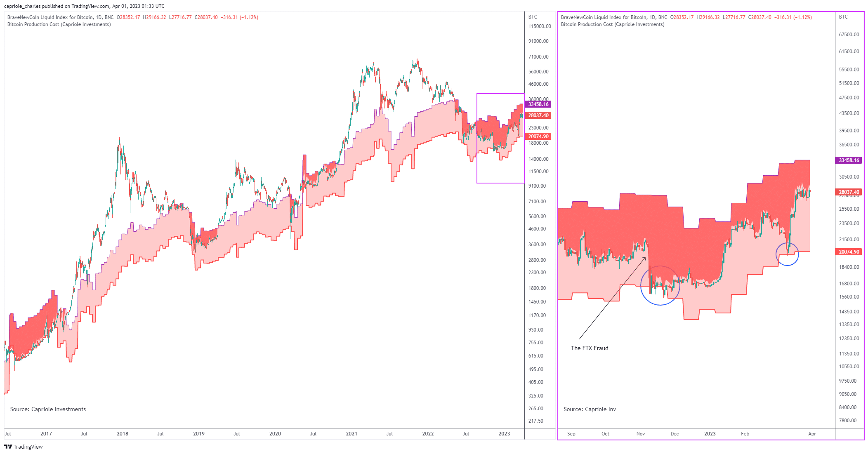Click Source: Capriole Inv text, right chart
Screen dimensions: 868x454
point(590,409)
